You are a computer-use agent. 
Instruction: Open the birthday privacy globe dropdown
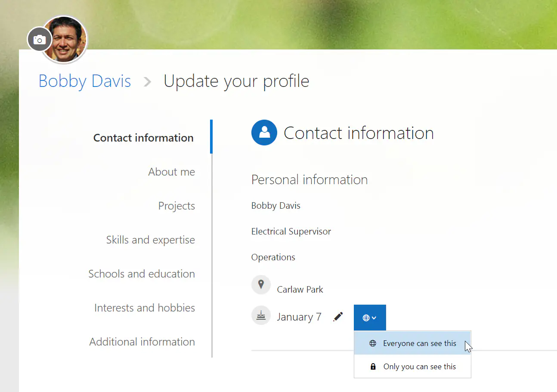(370, 318)
